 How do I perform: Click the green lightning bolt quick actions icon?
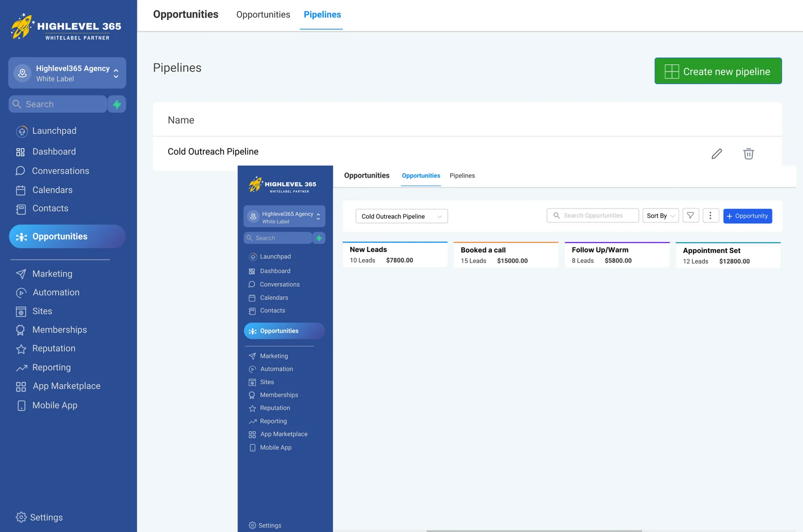pos(117,104)
